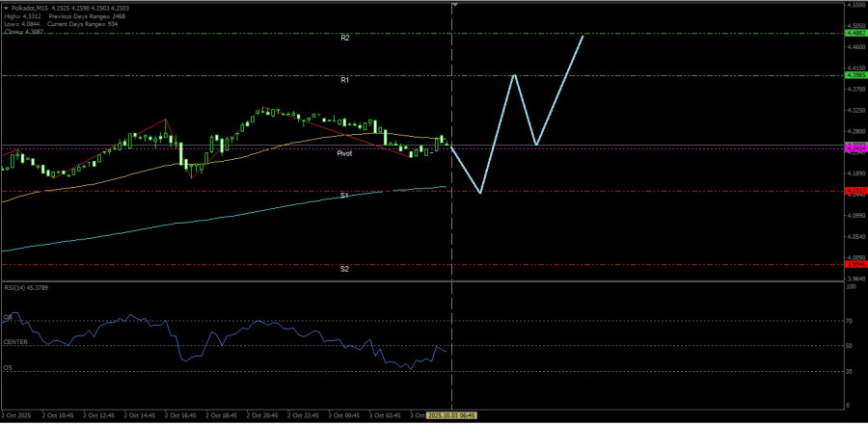The height and width of the screenshot is (424, 868).
Task: Select the S2 support label
Action: click(x=344, y=269)
